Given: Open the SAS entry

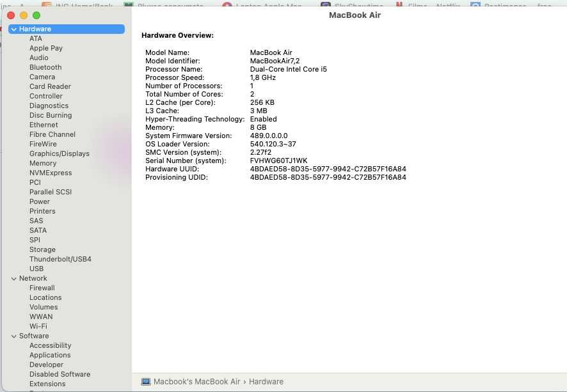Looking at the screenshot, I should tap(36, 221).
